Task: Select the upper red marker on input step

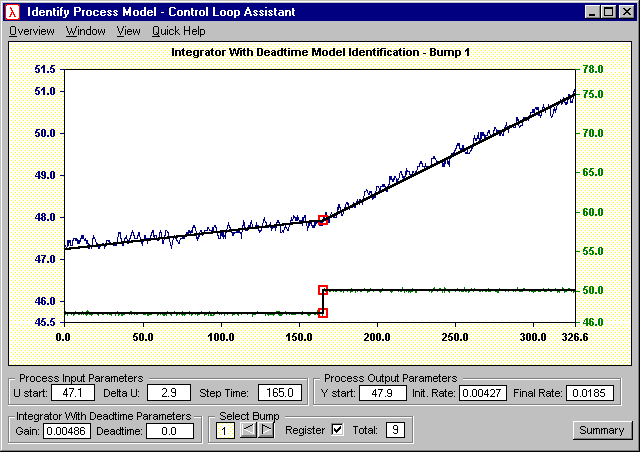Action: click(x=323, y=290)
